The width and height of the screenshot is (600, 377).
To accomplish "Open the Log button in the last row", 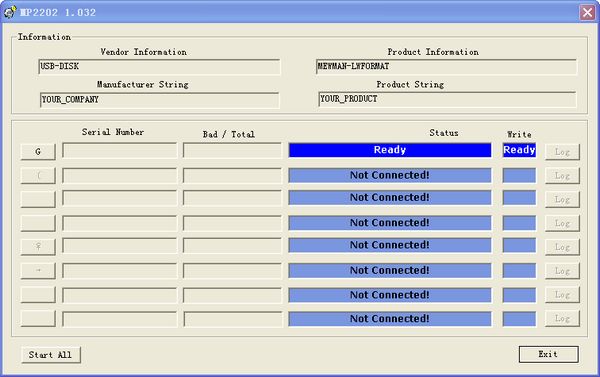I will (562, 318).
